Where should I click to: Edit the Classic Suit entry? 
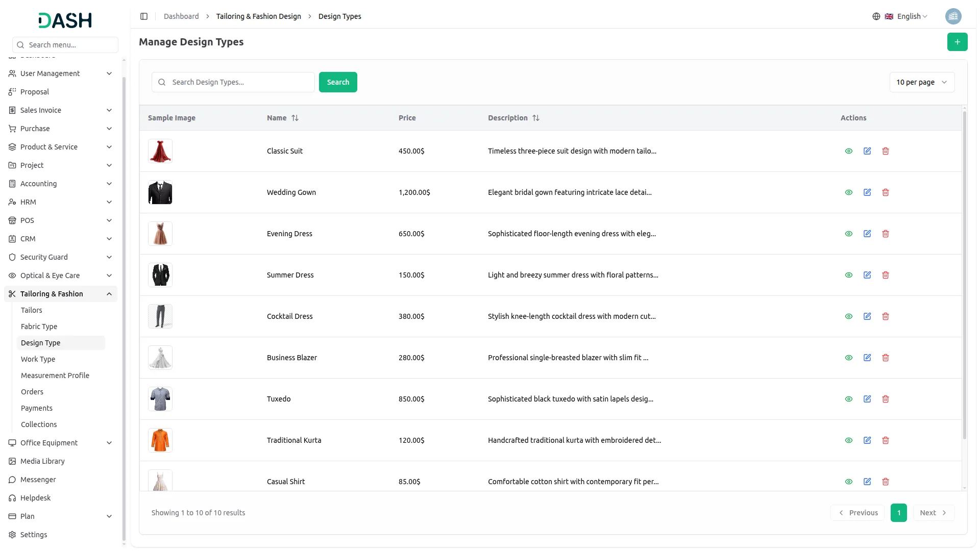pyautogui.click(x=867, y=151)
